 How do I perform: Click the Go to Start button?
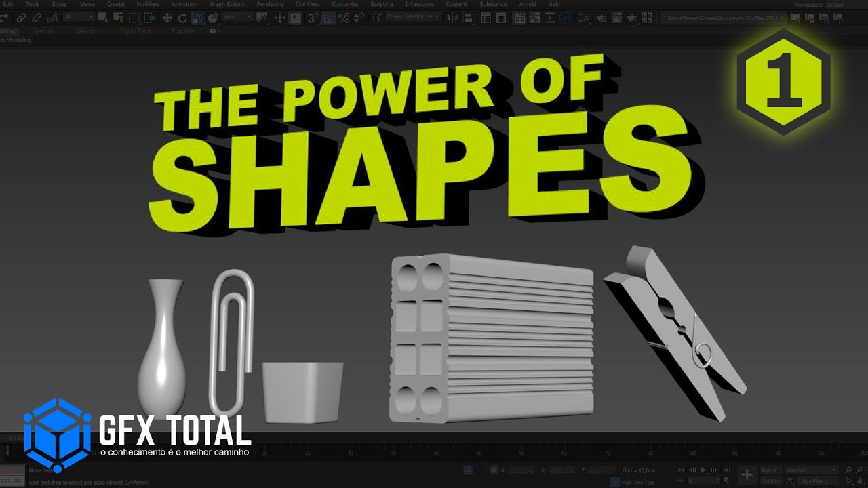680,470
